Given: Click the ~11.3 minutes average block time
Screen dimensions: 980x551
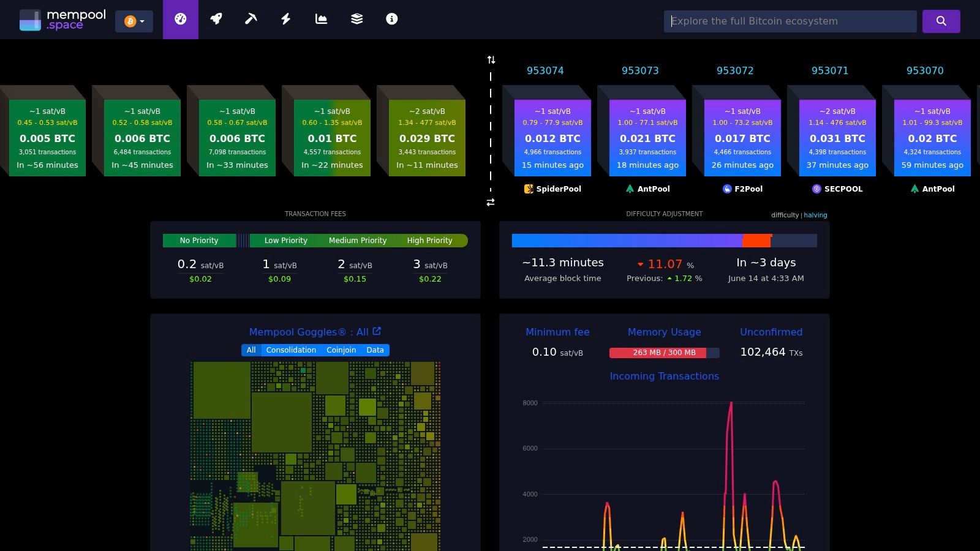Looking at the screenshot, I should (x=563, y=263).
